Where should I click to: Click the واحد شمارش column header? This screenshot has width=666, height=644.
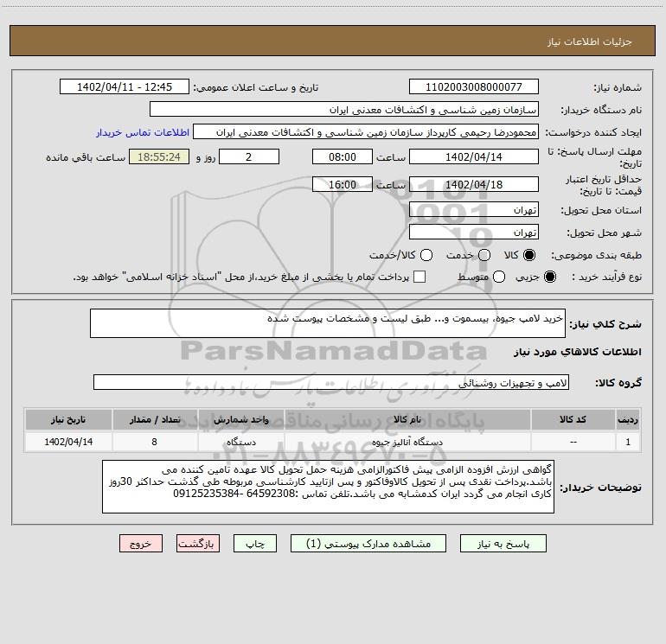[240, 419]
